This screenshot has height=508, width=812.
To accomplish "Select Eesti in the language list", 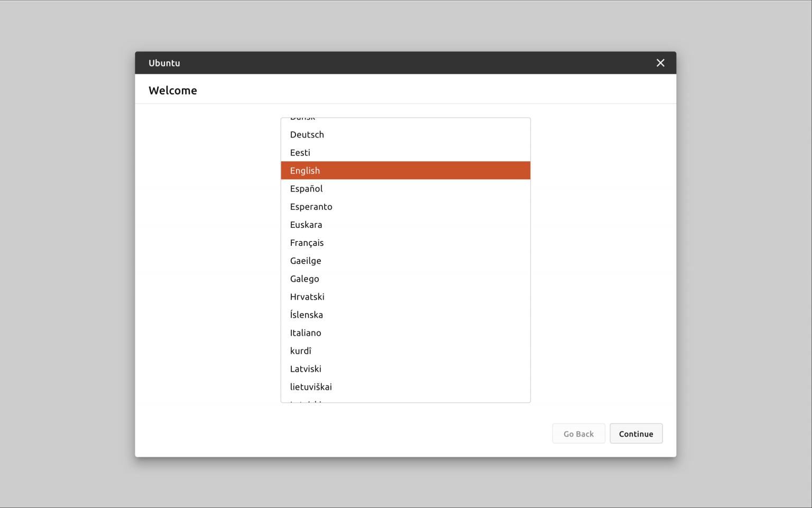I will (x=405, y=152).
